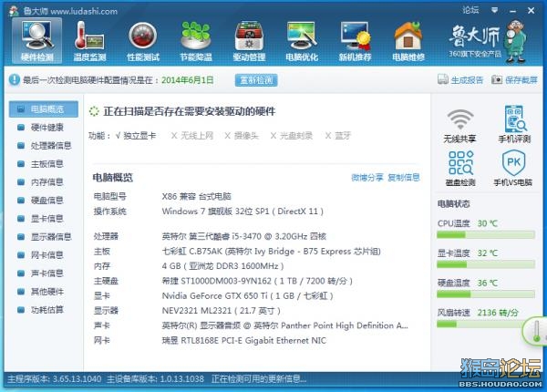Viewport: 547px width, 392px height.
Task: Select 处理器信息 in sidebar
Action: coord(44,146)
